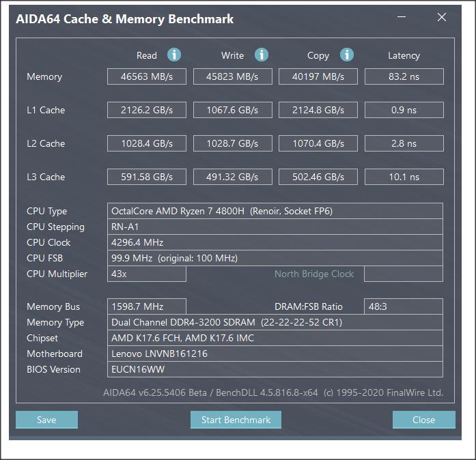Save the benchmark results
The image size is (476, 460).
coord(46,420)
